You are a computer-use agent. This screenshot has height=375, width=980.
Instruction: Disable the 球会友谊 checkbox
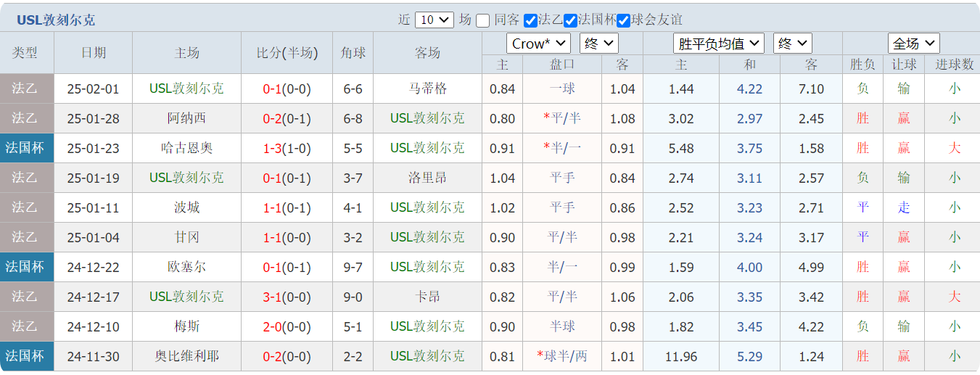[623, 20]
